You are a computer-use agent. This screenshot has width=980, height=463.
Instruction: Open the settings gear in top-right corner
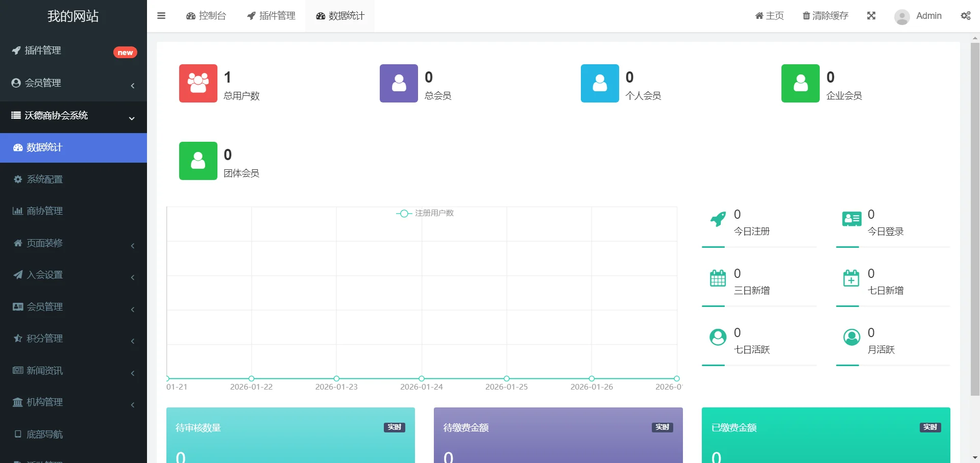click(x=966, y=16)
